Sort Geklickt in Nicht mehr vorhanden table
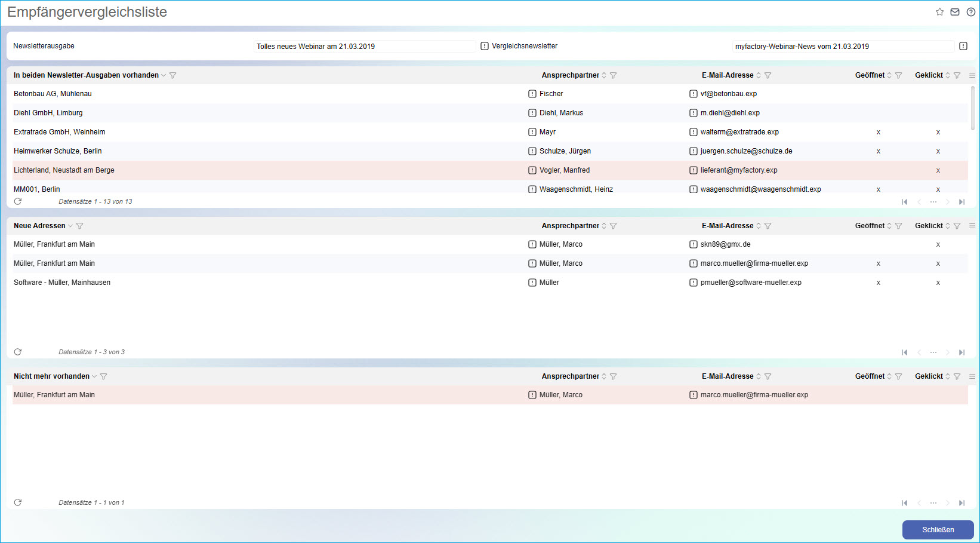 pyautogui.click(x=948, y=376)
